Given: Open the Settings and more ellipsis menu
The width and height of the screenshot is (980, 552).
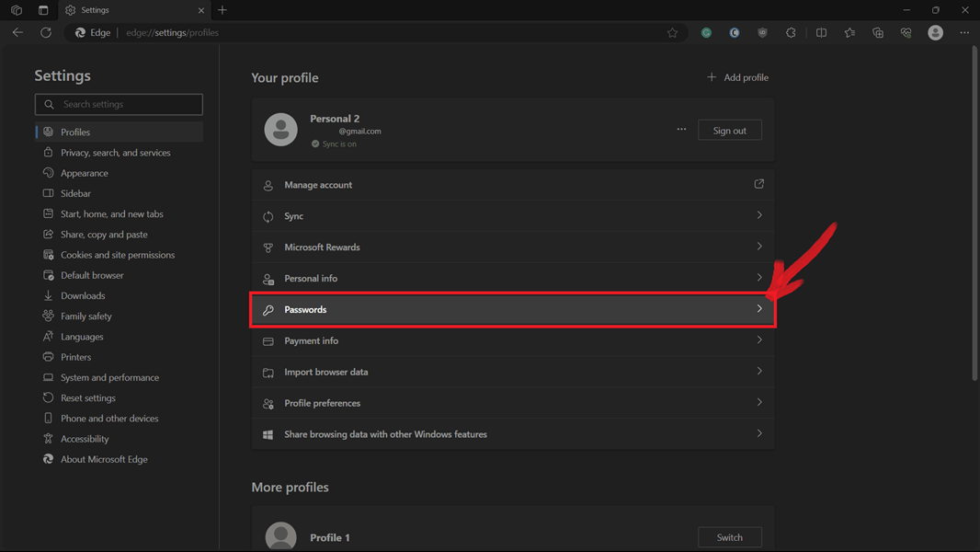Looking at the screenshot, I should pyautogui.click(x=964, y=32).
